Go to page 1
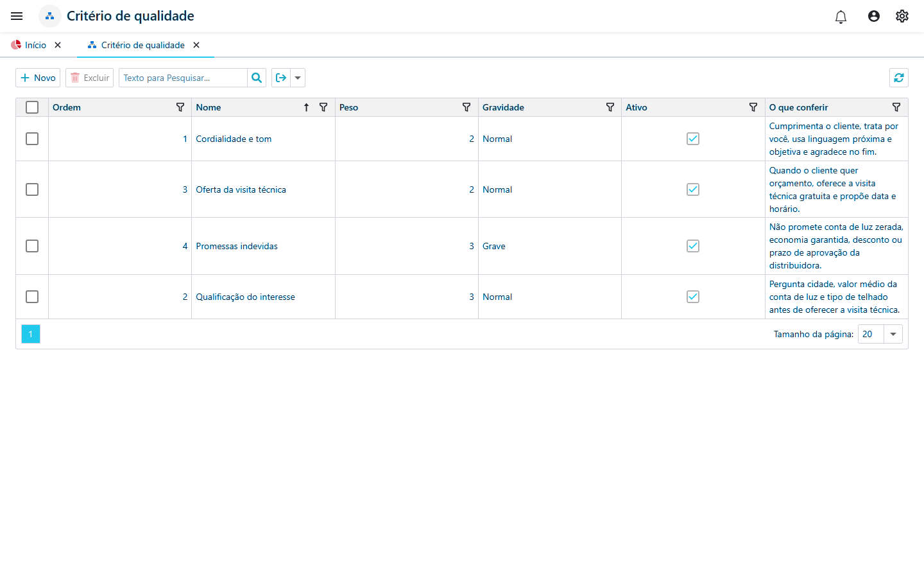 point(31,334)
